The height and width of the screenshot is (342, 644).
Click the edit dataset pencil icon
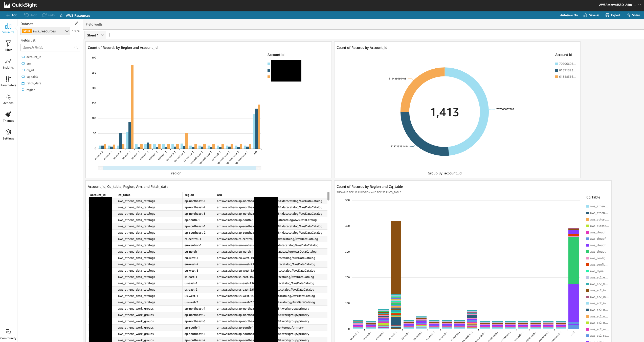[x=77, y=23]
